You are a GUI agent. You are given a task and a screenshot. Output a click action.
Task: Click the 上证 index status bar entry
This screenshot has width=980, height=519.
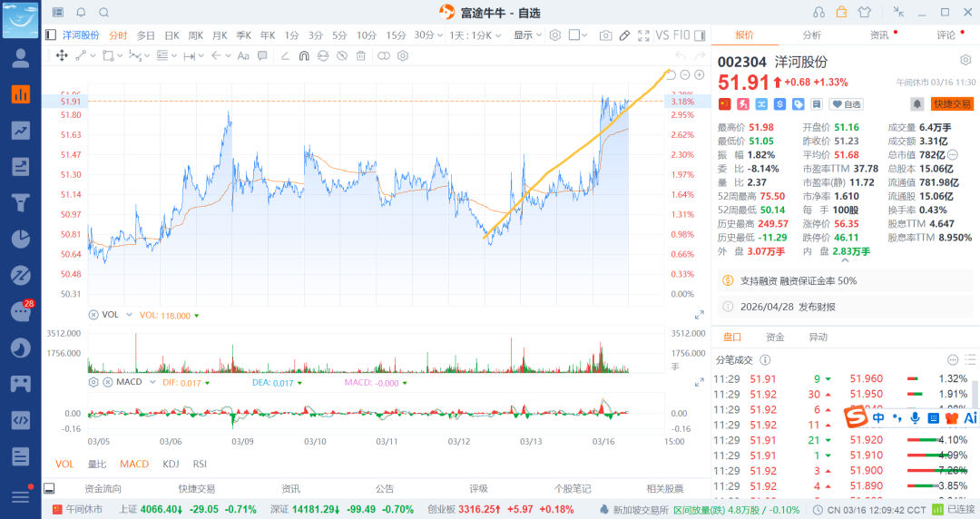[x=188, y=510]
